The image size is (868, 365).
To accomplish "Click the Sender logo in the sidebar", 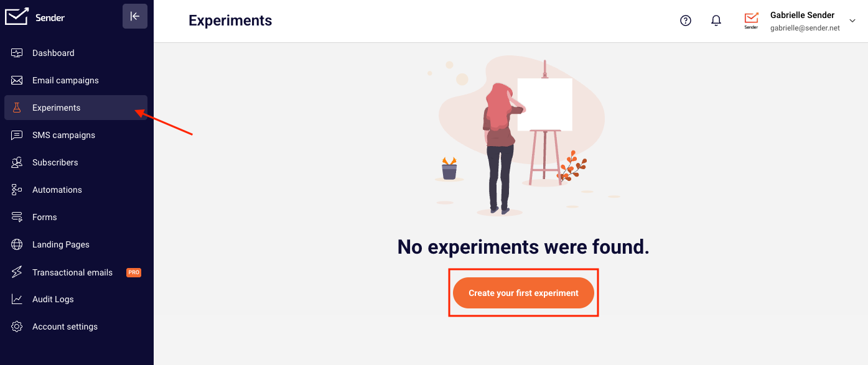I will 35,17.
